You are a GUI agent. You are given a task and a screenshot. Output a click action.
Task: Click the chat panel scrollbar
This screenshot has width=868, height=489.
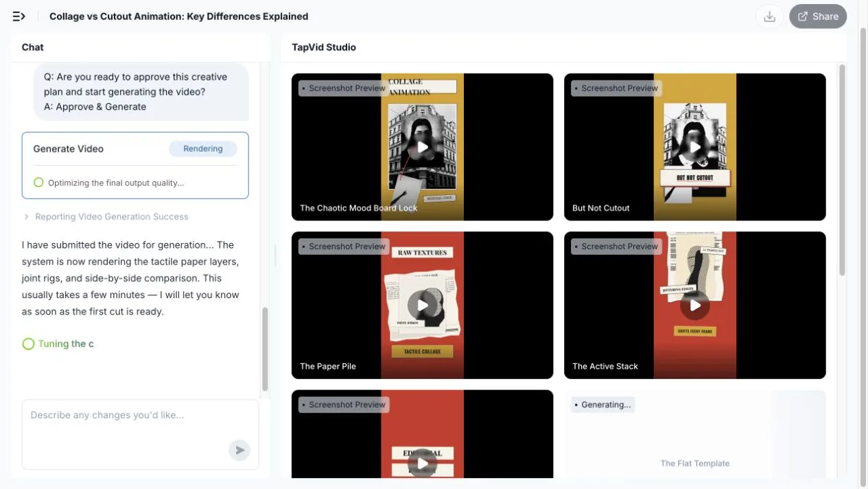266,349
